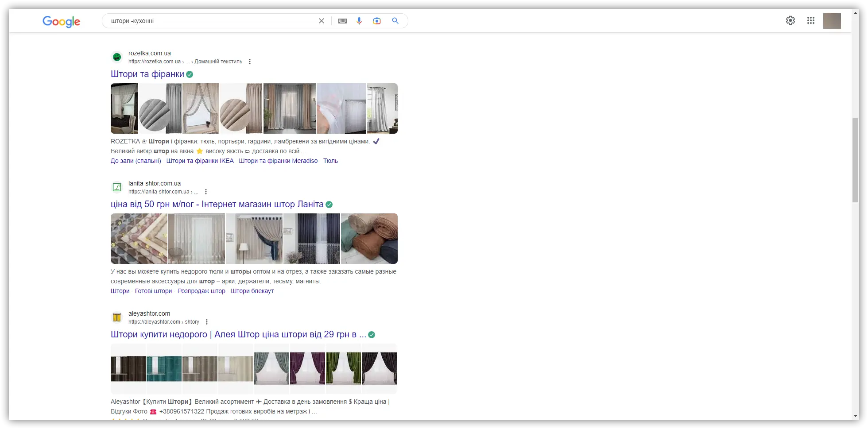Viewport: 868px width, 429px height.
Task: Open the Ланіта thumbnail of the dark navy curtains
Action: (312, 239)
